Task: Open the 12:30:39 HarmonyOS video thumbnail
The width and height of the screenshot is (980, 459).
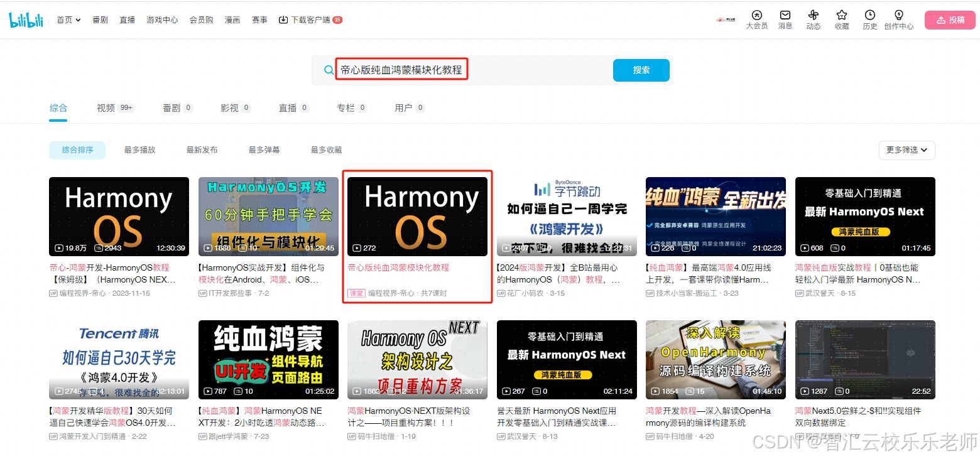Action: 119,217
